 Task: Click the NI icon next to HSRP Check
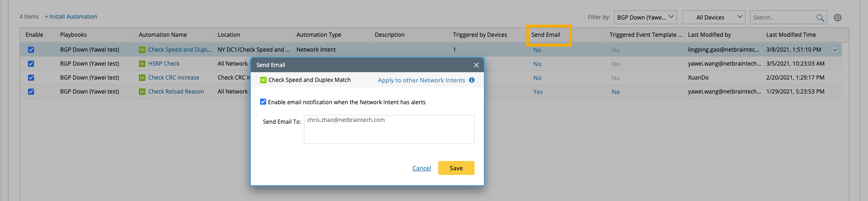click(x=142, y=64)
